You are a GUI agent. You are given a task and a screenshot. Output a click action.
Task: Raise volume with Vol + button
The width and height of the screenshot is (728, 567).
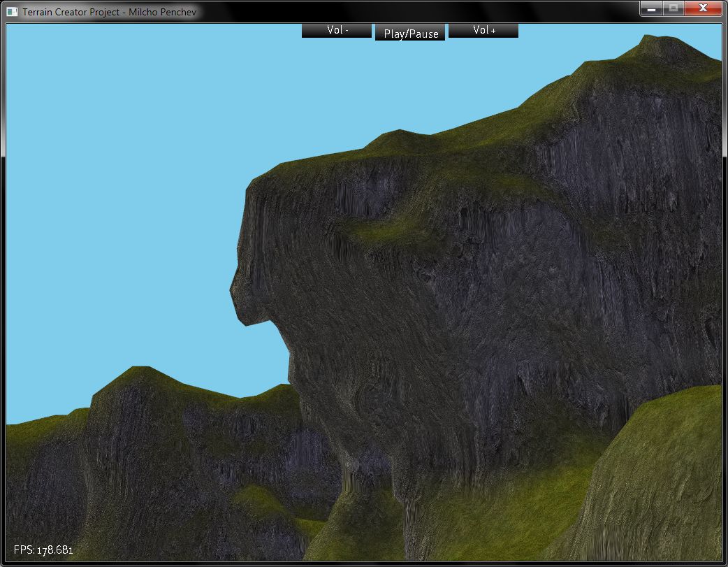pos(483,30)
